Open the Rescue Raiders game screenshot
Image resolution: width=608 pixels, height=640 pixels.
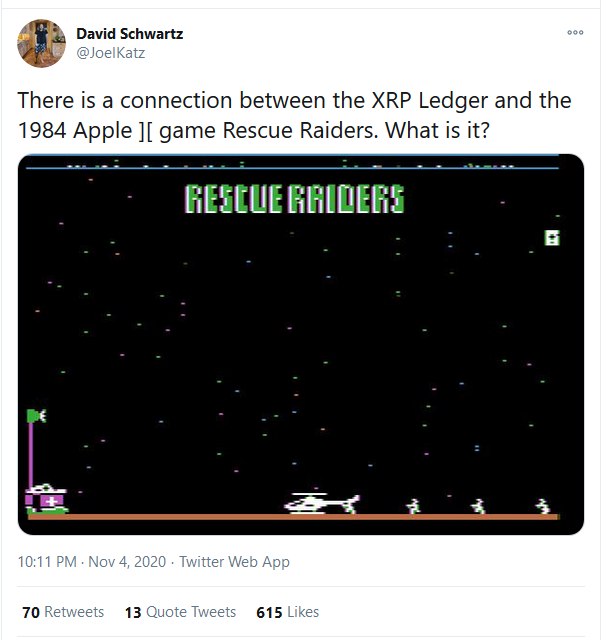(x=301, y=344)
